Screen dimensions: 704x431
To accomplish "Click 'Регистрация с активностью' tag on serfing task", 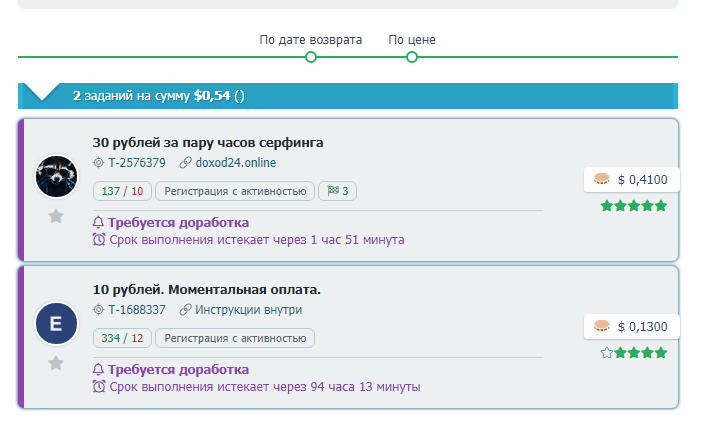I will pyautogui.click(x=235, y=191).
